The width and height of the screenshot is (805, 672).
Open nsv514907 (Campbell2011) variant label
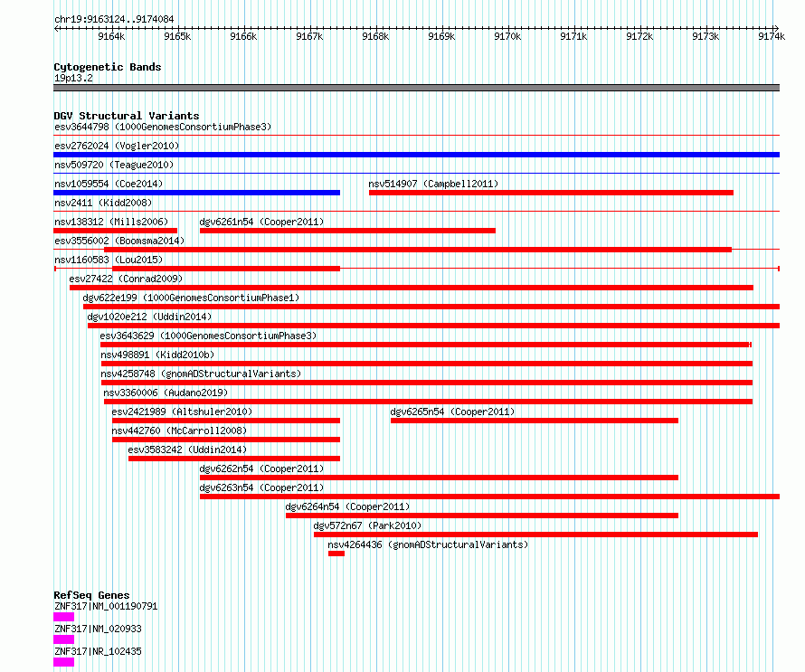[433, 184]
